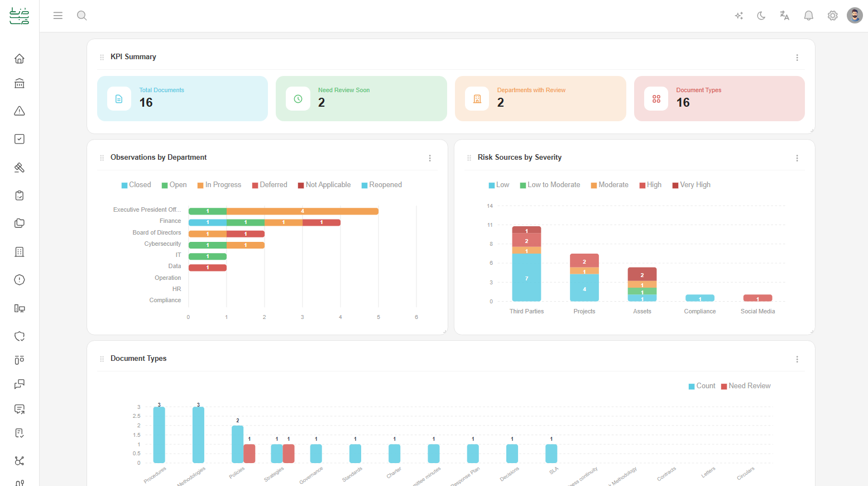
Task: Click the warning triangle sidebar icon
Action: click(20, 111)
